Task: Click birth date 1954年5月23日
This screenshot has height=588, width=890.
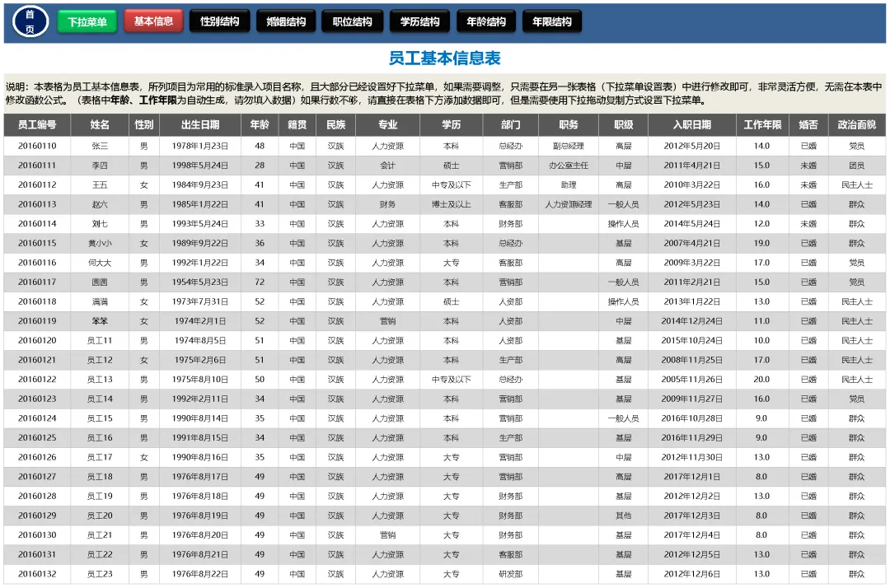Action: point(200,282)
